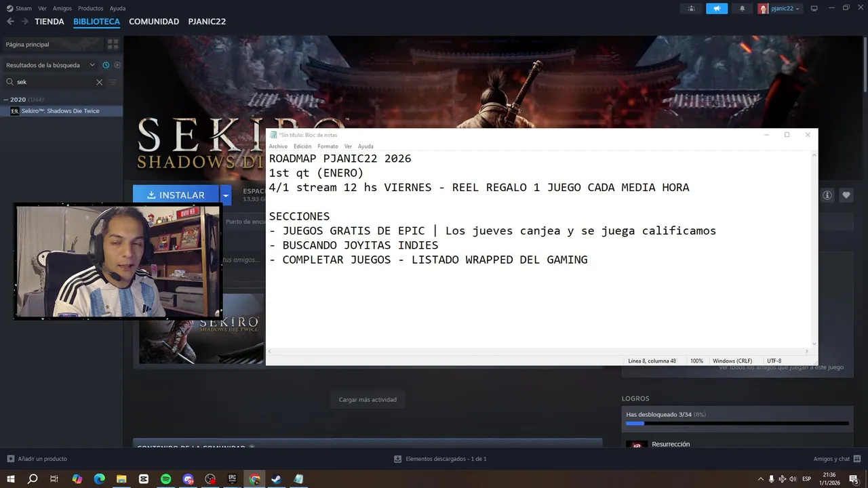This screenshot has width=868, height=488.
Task: Select Sekiro: Shadows Die Twice in list
Action: coord(61,111)
